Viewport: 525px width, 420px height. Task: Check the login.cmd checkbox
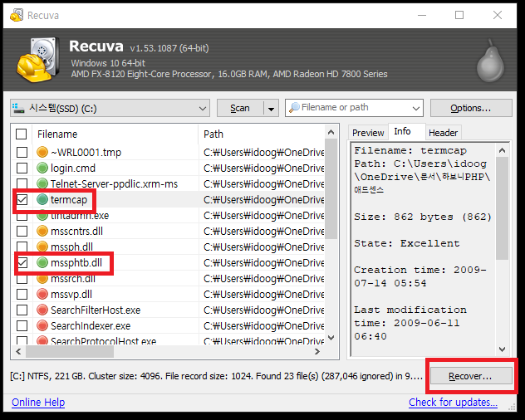tap(22, 168)
